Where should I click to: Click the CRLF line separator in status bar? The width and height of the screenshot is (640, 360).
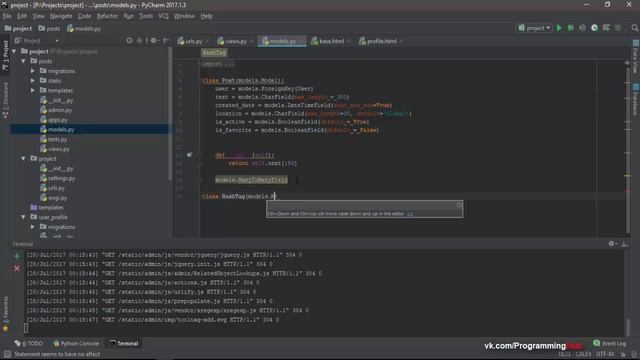583,354
